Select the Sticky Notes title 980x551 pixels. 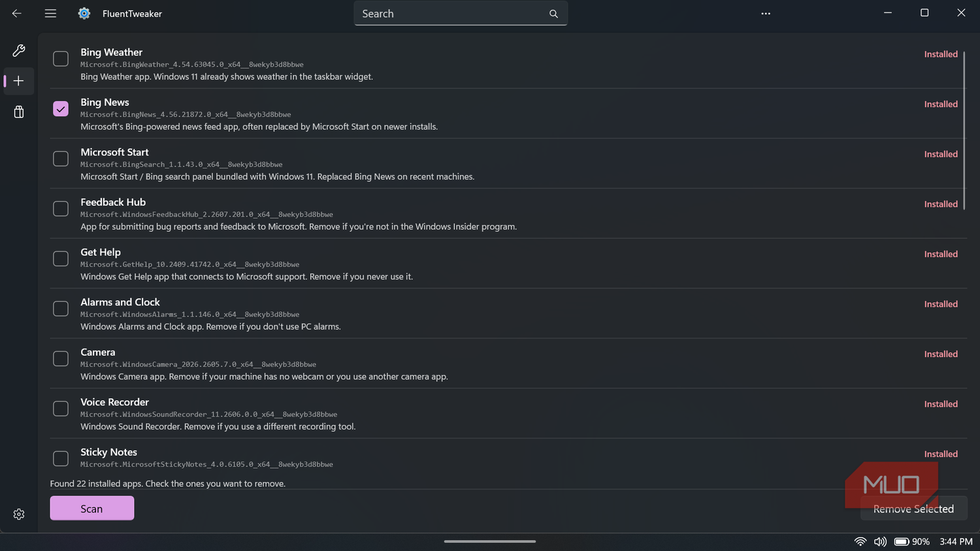(108, 452)
